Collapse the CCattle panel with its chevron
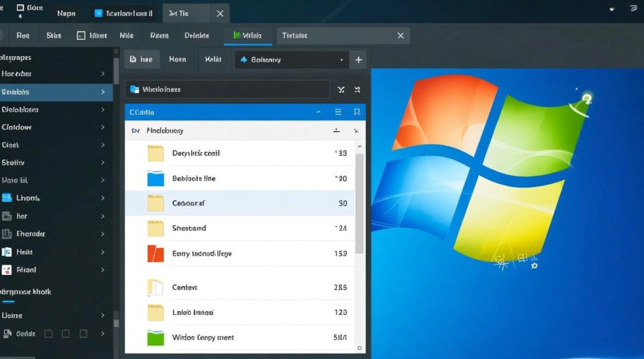This screenshot has height=359, width=644. pyautogui.click(x=318, y=112)
